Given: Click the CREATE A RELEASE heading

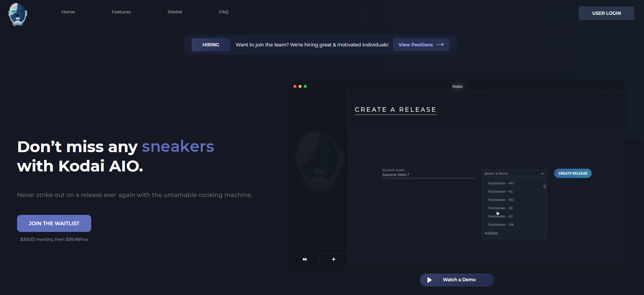Looking at the screenshot, I should pyautogui.click(x=396, y=110).
